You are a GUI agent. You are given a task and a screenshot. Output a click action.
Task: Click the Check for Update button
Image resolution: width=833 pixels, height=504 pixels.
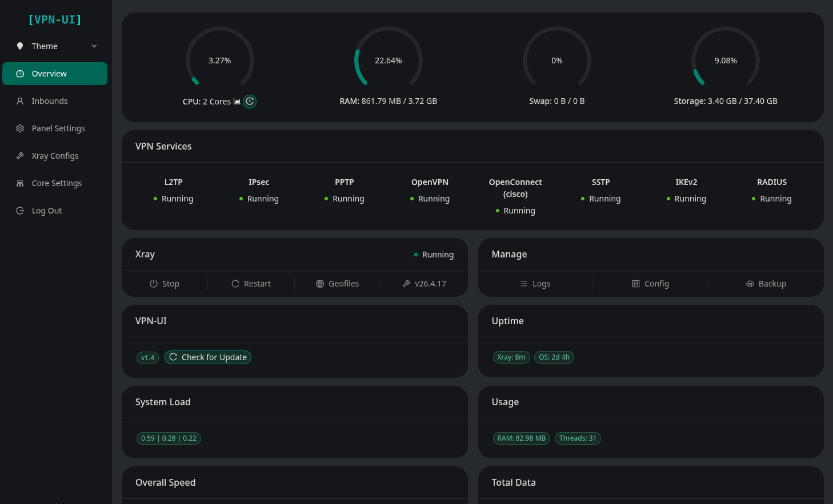tap(208, 357)
